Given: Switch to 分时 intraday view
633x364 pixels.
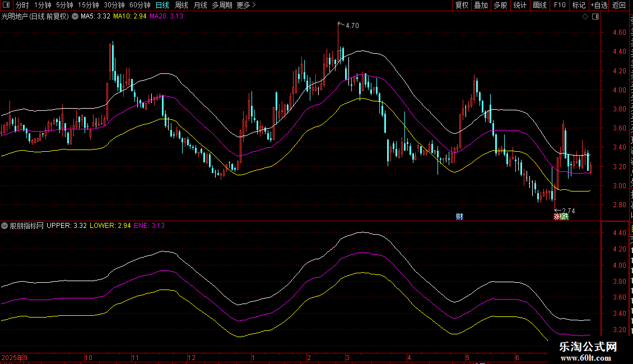Looking at the screenshot, I should tap(22, 5).
